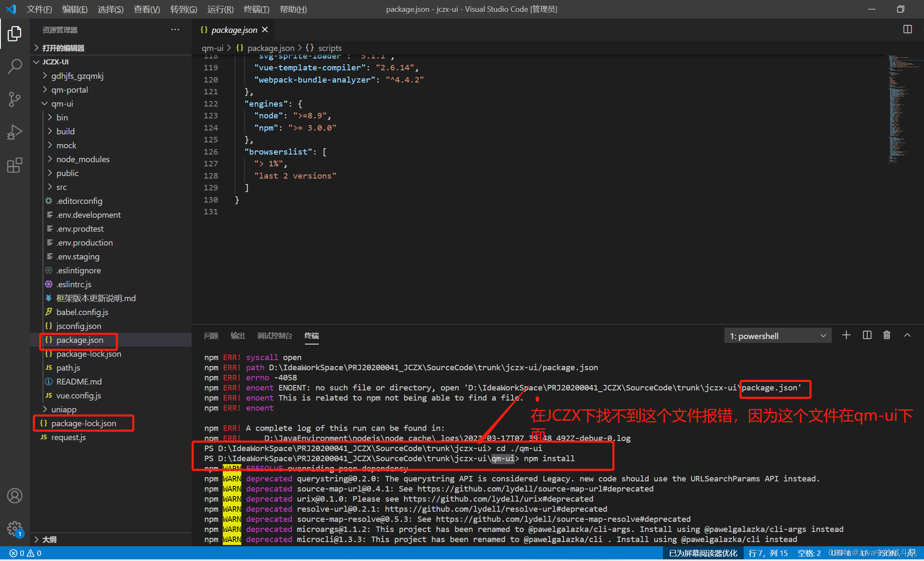Create a new terminal with plus icon
Viewport: 924px width, 561px height.
846,335
